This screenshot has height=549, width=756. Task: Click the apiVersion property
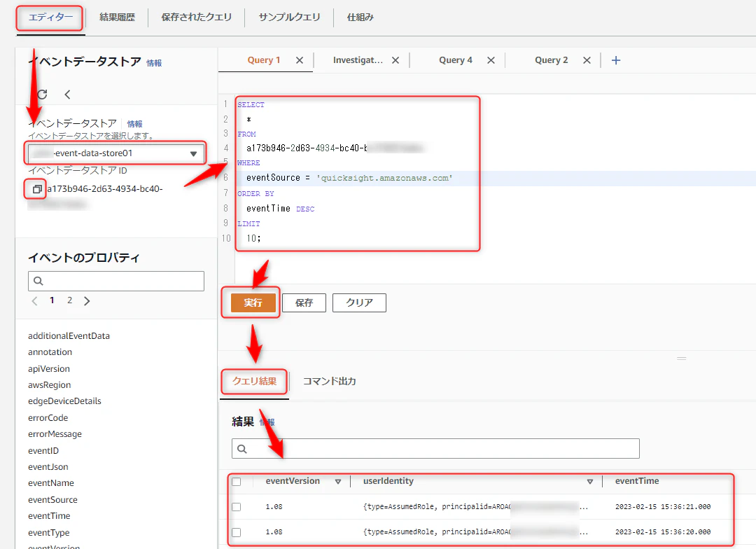pos(49,368)
